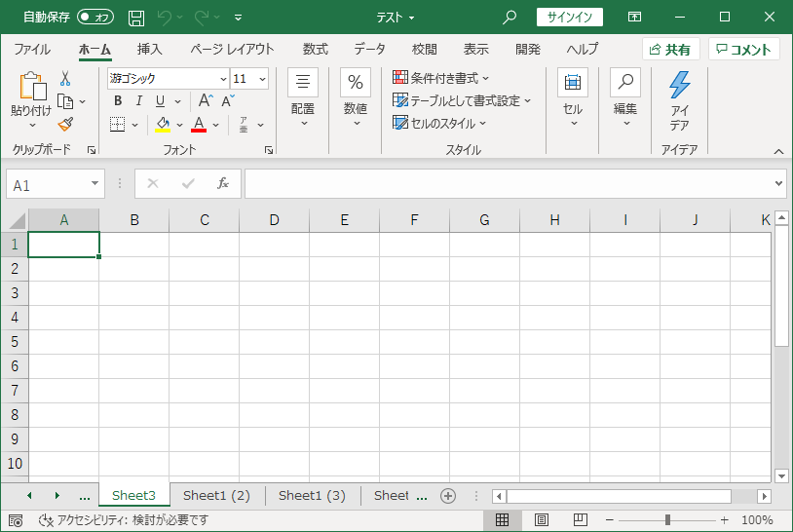Open the search magnifier in title bar
The width and height of the screenshot is (793, 532).
(510, 18)
